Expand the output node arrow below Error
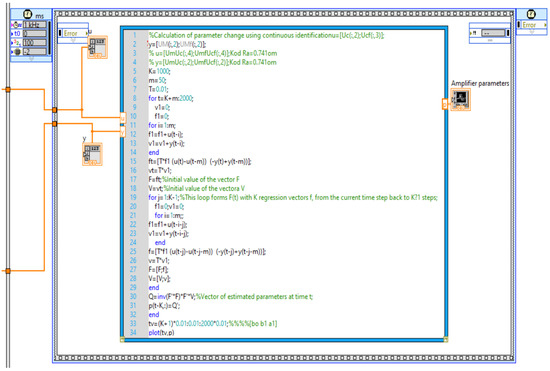550x371 pixels. coord(531,32)
